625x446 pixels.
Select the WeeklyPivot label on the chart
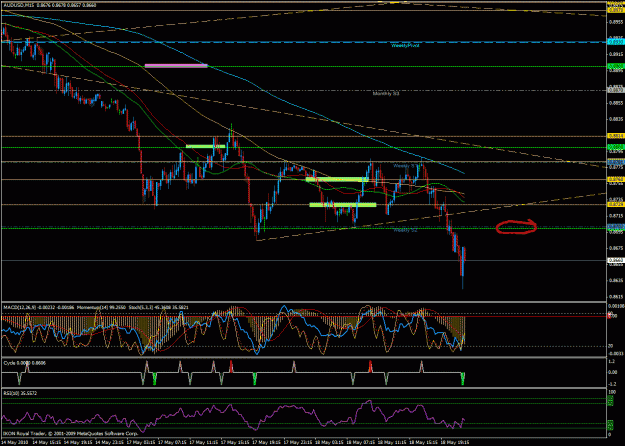405,46
